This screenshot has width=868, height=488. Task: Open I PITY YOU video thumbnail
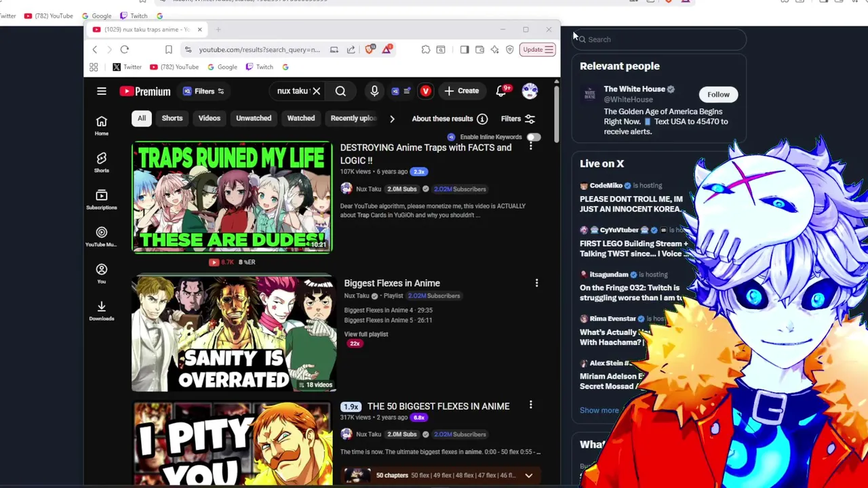click(232, 444)
